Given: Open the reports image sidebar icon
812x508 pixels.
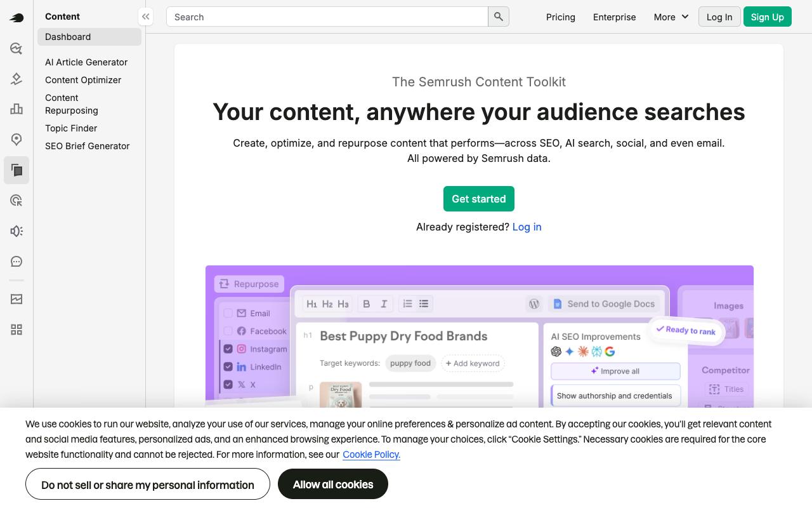Looking at the screenshot, I should click(x=16, y=299).
